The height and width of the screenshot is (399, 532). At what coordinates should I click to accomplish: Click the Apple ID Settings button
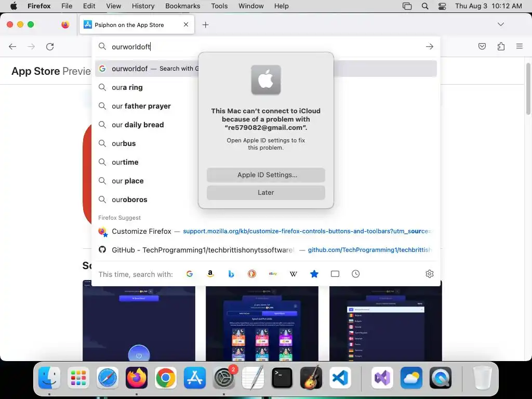(266, 175)
